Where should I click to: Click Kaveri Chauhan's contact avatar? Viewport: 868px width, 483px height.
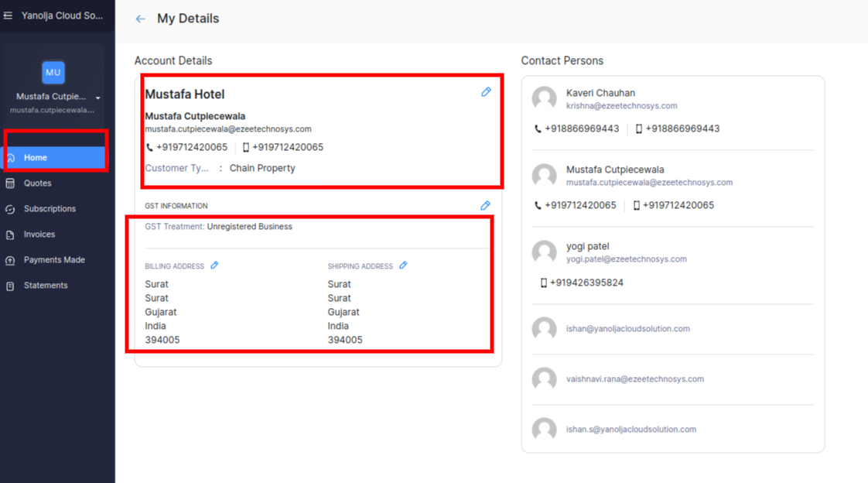545,99
